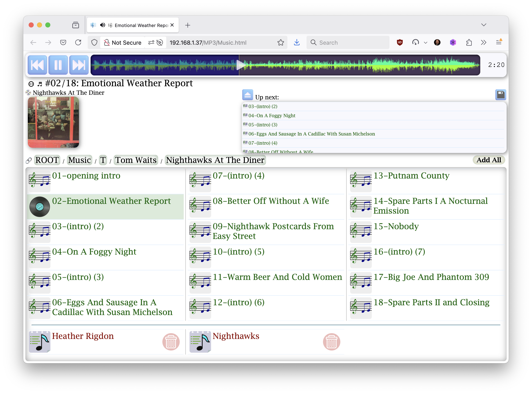Play 15-Nobody track
The image size is (532, 394).
tap(396, 226)
